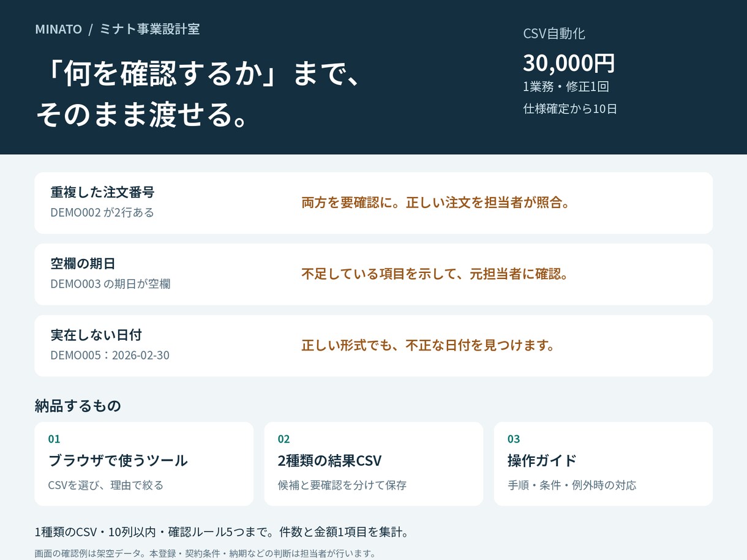
Task: Click the CSVを選び、理由で絞る description
Action: pos(106,485)
